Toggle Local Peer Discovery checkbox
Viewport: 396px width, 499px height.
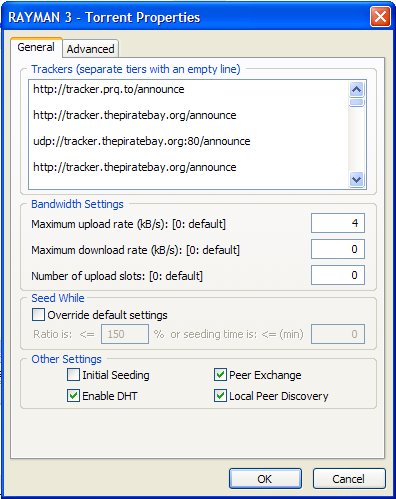pos(220,396)
